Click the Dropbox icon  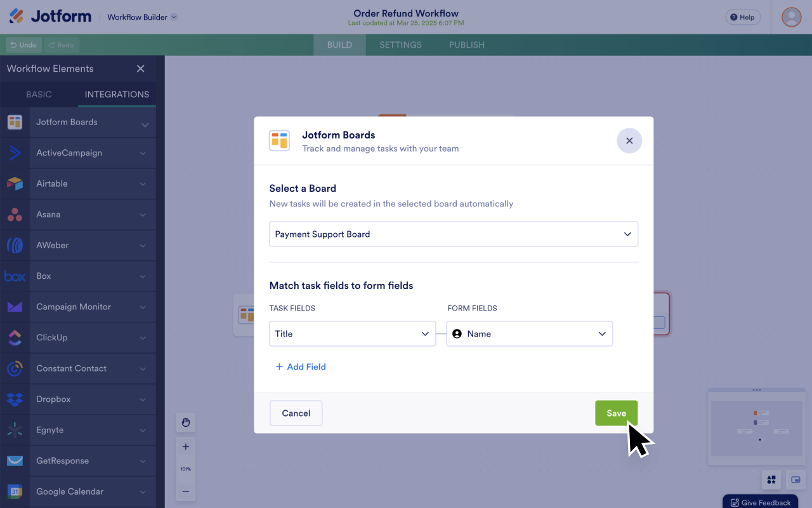click(15, 399)
